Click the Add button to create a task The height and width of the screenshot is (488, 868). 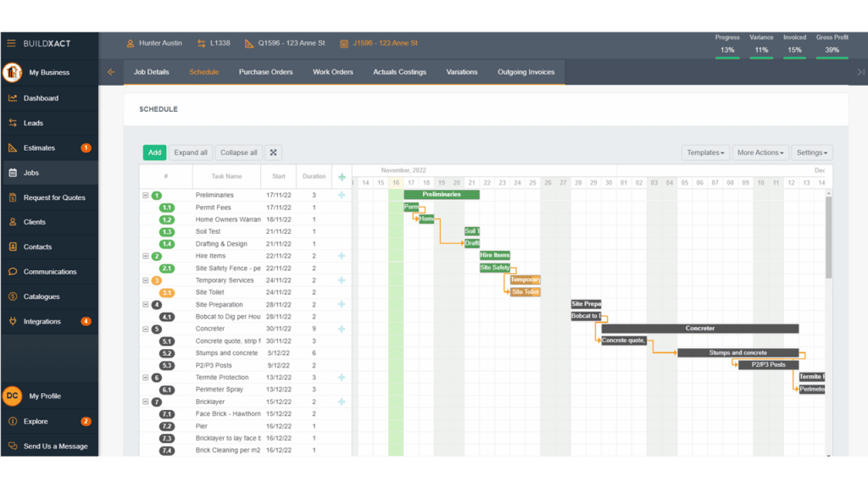point(154,152)
